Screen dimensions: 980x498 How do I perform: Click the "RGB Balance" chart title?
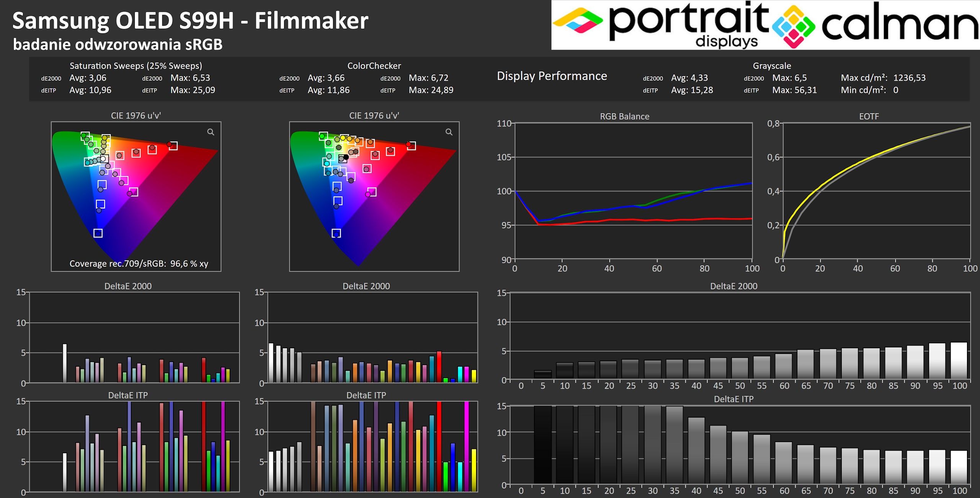tap(624, 116)
